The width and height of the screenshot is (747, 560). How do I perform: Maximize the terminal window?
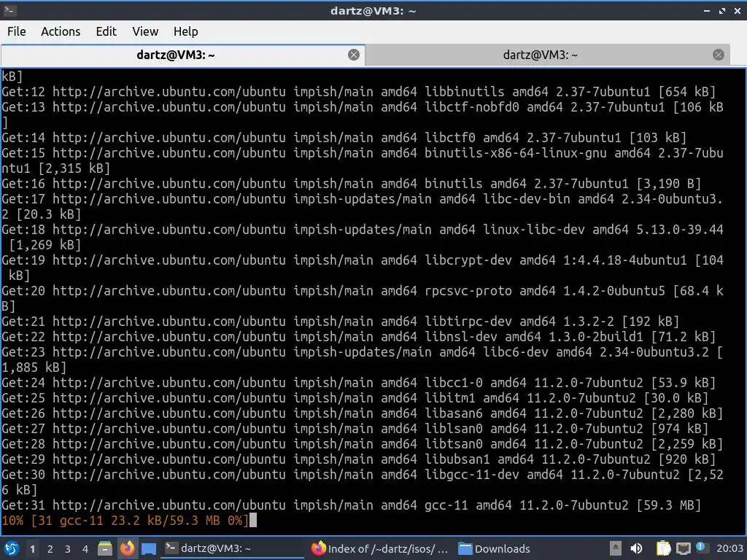pyautogui.click(x=722, y=10)
